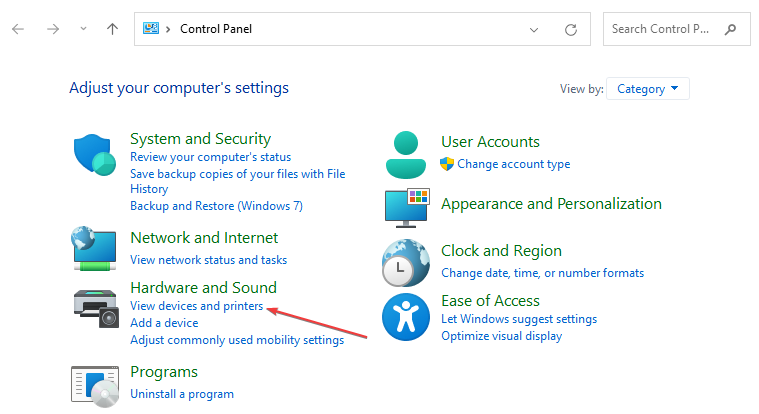Go up one folder level
Viewport: 759px width, 414px height.
[x=112, y=29]
